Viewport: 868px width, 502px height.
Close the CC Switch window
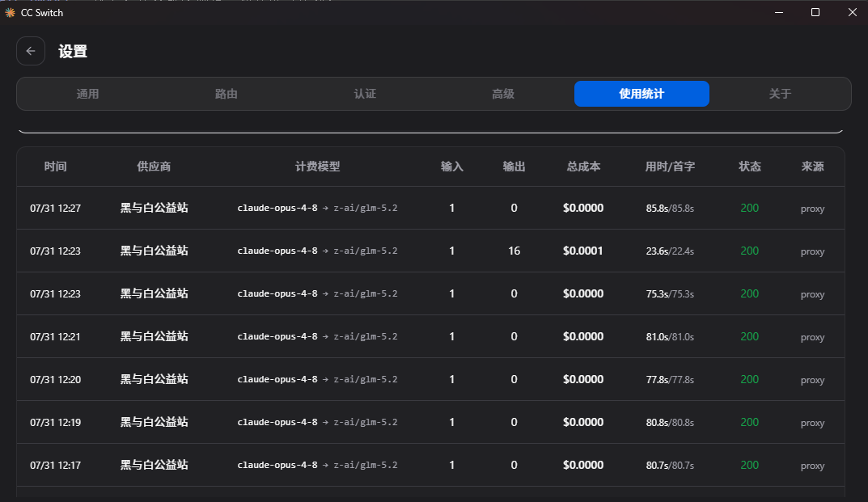point(853,12)
